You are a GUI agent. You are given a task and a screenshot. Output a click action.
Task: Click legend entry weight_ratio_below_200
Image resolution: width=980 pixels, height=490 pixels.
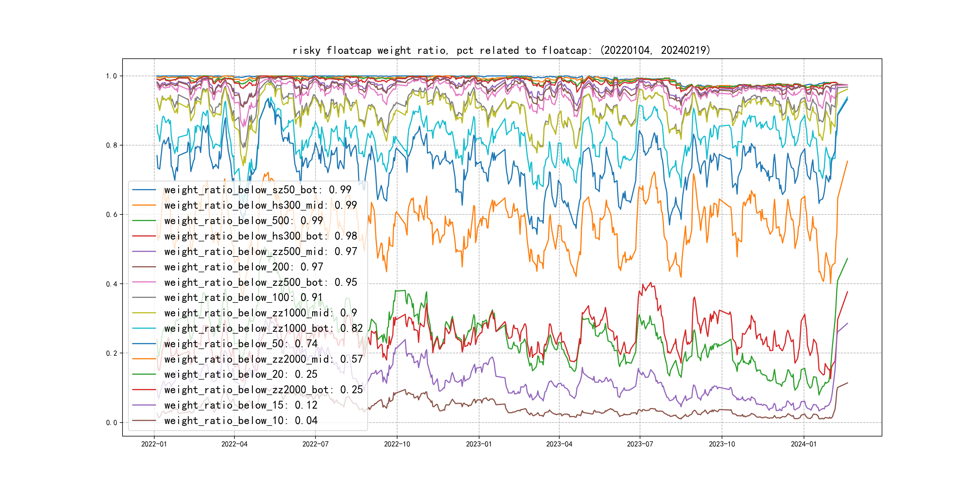(243, 267)
